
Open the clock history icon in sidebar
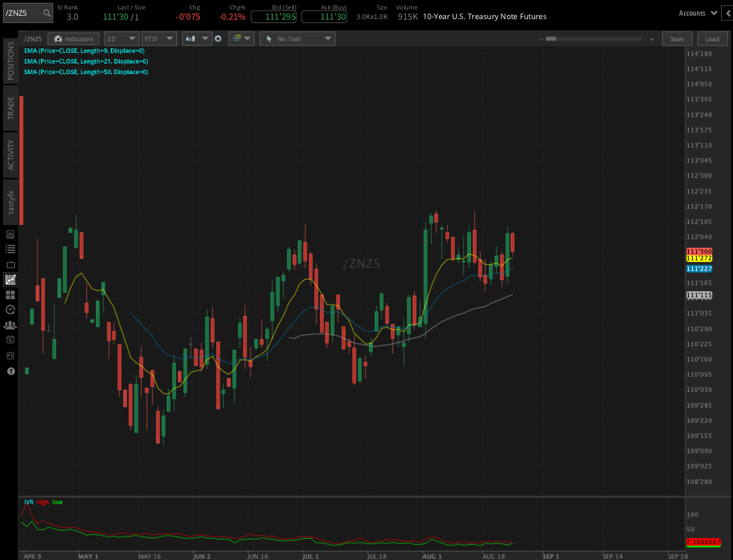tap(10, 310)
